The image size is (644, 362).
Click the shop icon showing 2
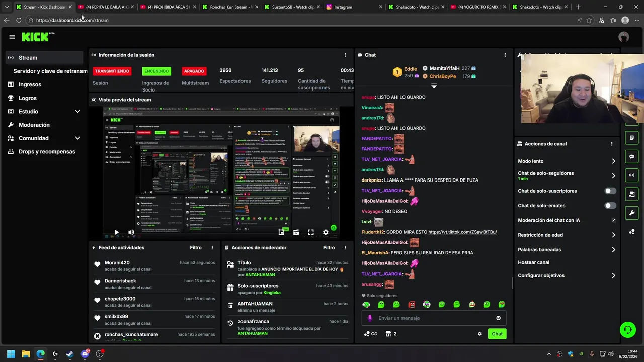pyautogui.click(x=391, y=334)
